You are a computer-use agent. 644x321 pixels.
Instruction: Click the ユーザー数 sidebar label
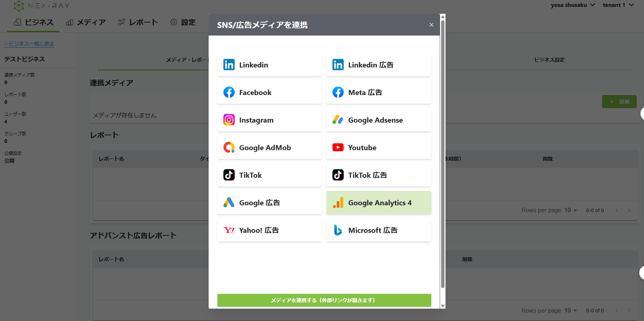tap(15, 114)
